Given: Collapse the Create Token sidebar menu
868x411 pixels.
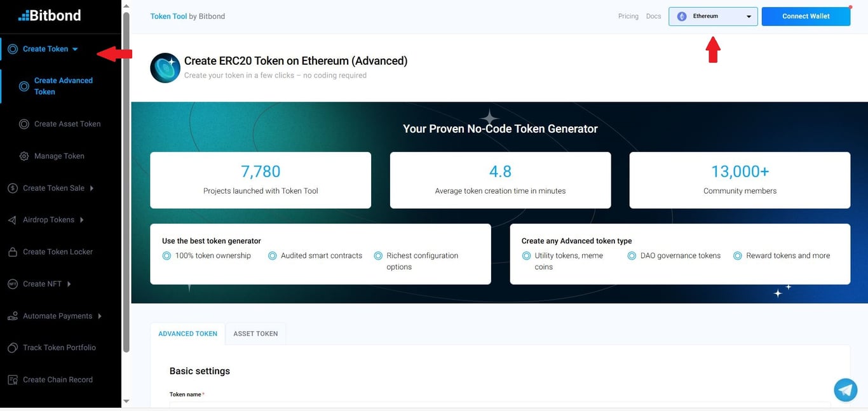Looking at the screenshot, I should pos(75,49).
